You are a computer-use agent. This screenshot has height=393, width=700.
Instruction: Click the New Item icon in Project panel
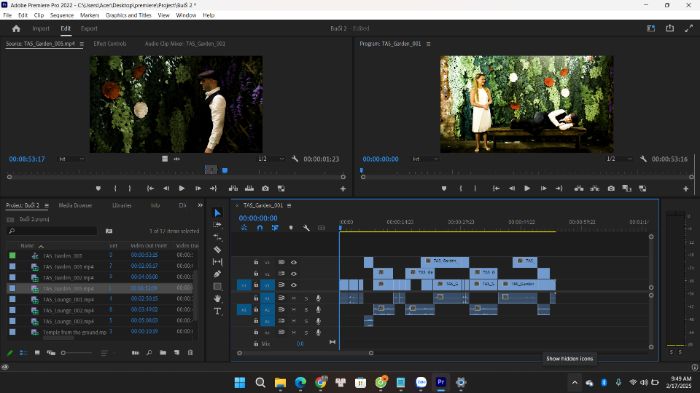coord(177,353)
